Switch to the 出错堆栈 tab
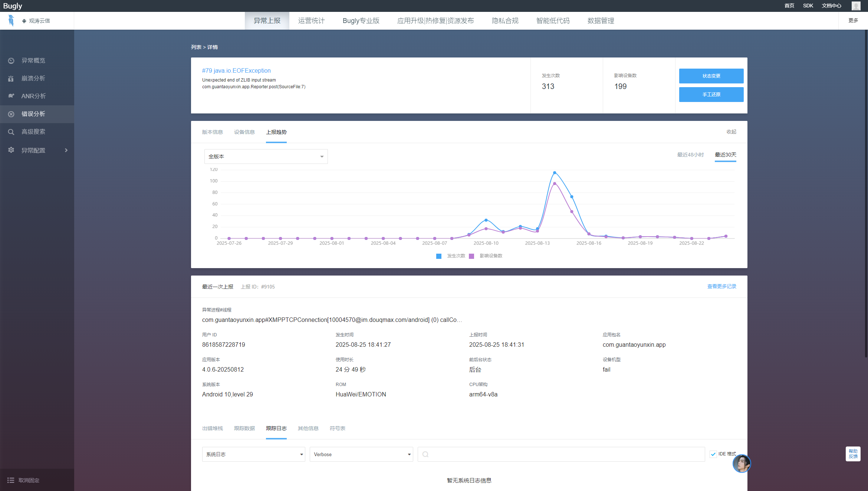 click(212, 428)
